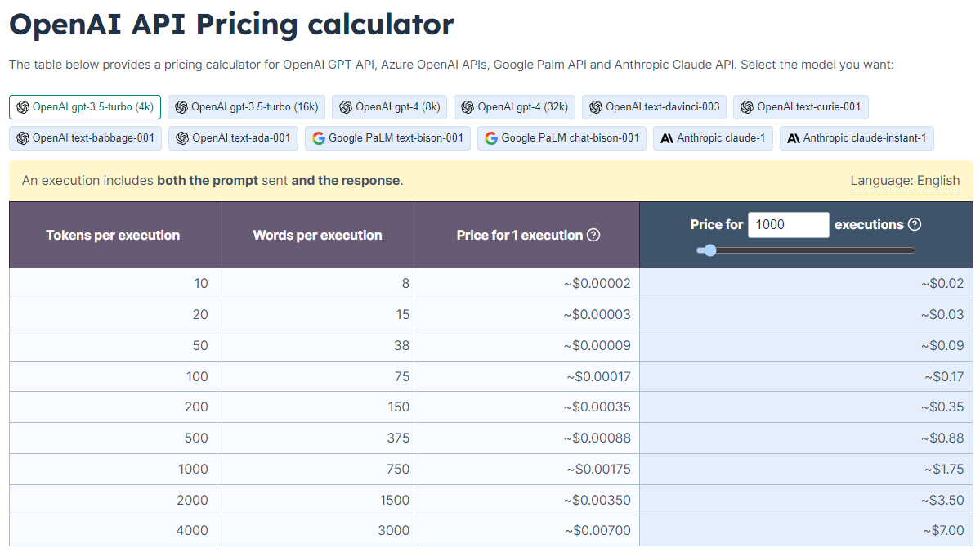This screenshot has height=553, width=980.
Task: Click the ~$3.50 total price cell
Action: pos(806,500)
